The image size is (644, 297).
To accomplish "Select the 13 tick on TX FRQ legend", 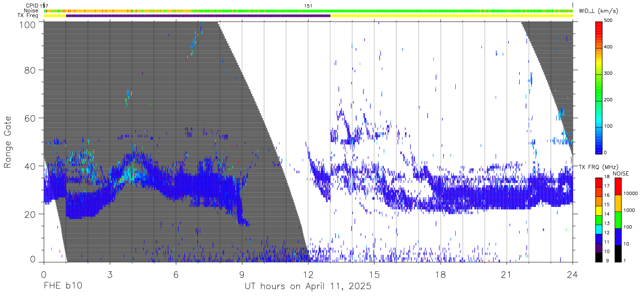I will [x=608, y=224].
